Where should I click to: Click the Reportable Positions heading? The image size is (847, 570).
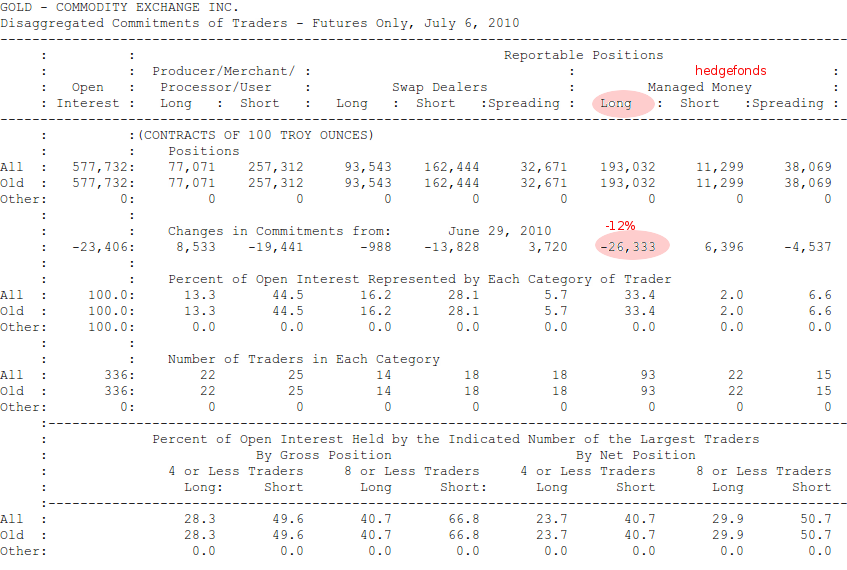pos(583,55)
